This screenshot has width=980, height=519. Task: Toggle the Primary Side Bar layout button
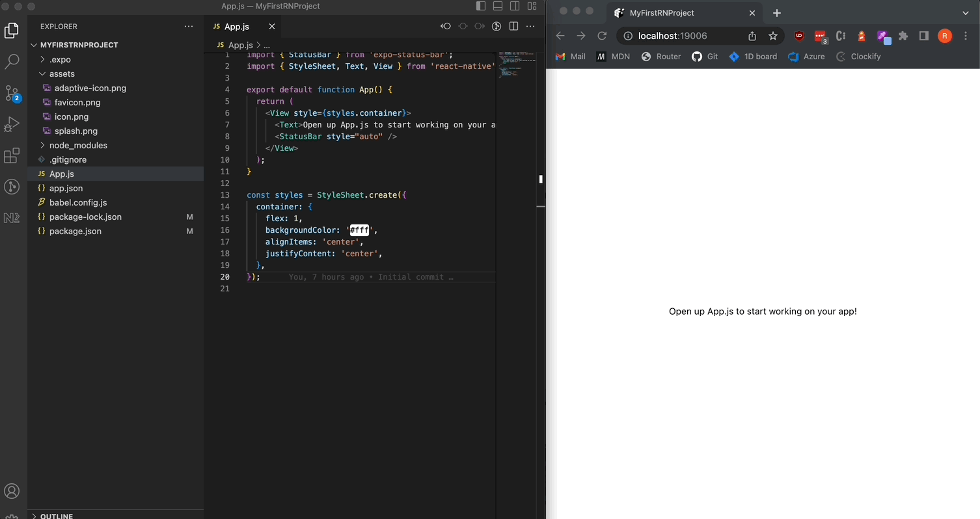point(481,7)
